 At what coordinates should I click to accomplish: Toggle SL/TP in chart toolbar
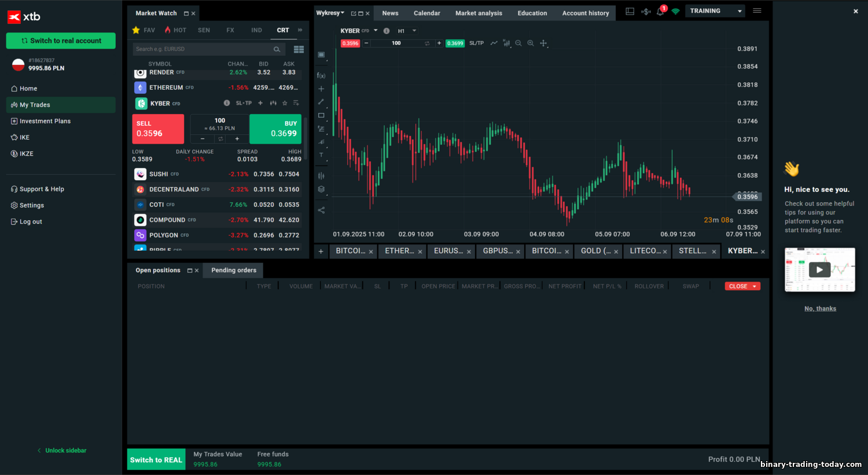coord(476,43)
